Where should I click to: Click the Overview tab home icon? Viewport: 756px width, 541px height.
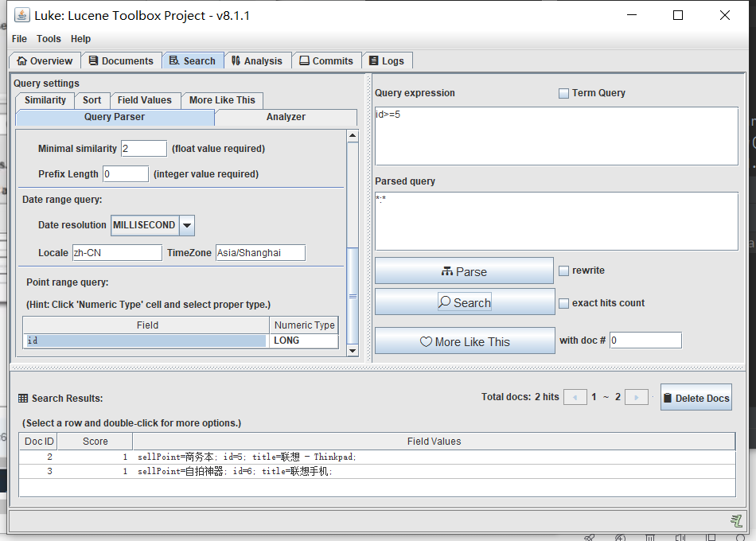pyautogui.click(x=21, y=60)
